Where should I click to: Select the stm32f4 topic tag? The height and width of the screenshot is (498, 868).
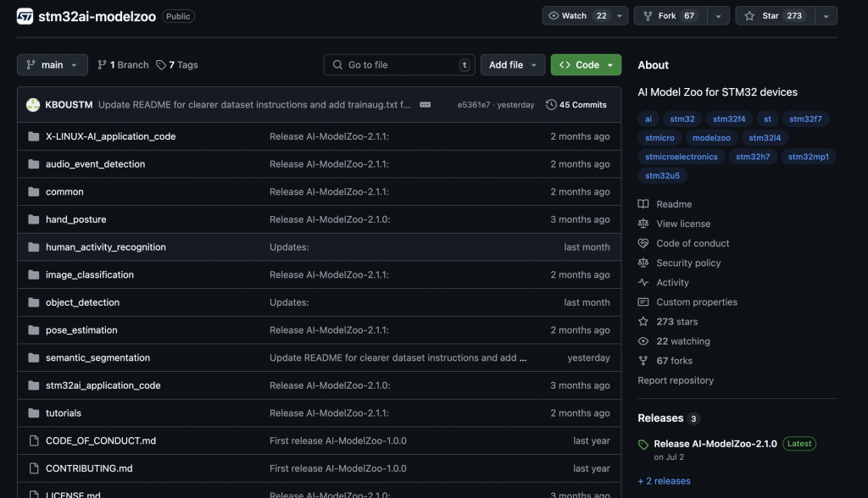point(729,119)
